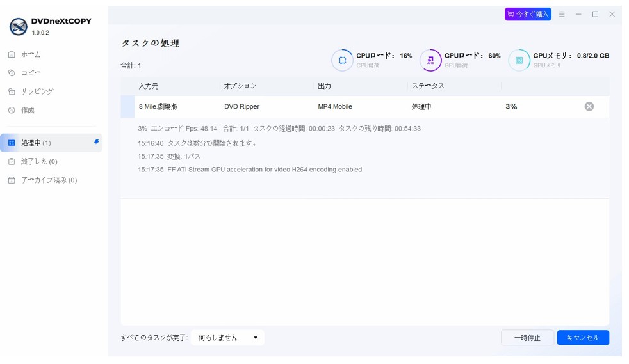The height and width of the screenshot is (364, 629).
Task: Click the DVDneXtCOPY logo icon
Action: 19,26
